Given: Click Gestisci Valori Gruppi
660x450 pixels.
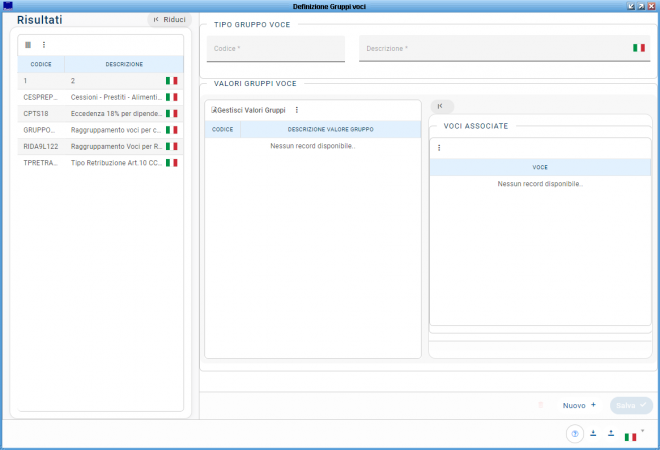Looking at the screenshot, I should [248, 110].
